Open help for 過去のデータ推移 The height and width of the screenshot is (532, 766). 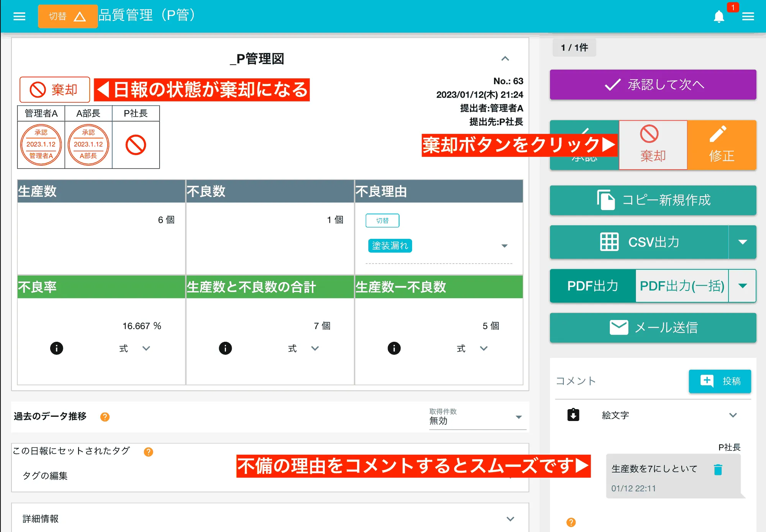pos(106,416)
